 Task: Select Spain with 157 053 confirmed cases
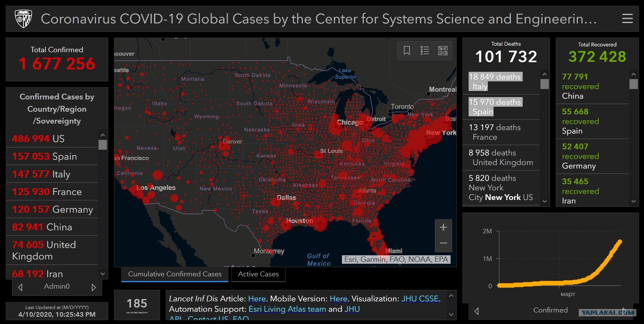(52, 156)
